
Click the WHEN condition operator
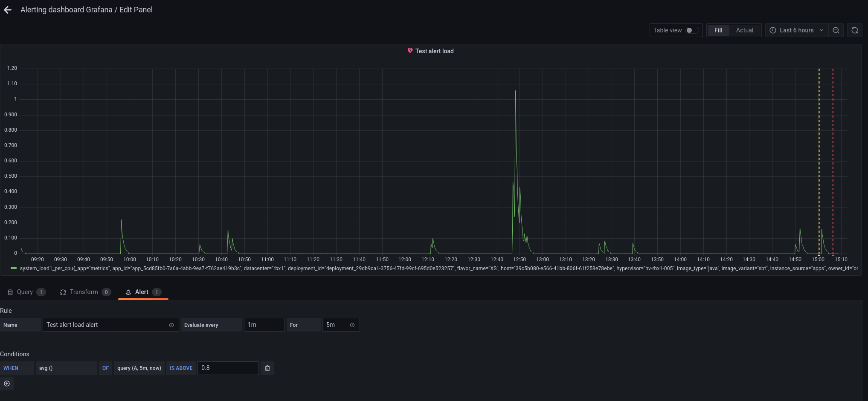tap(17, 368)
